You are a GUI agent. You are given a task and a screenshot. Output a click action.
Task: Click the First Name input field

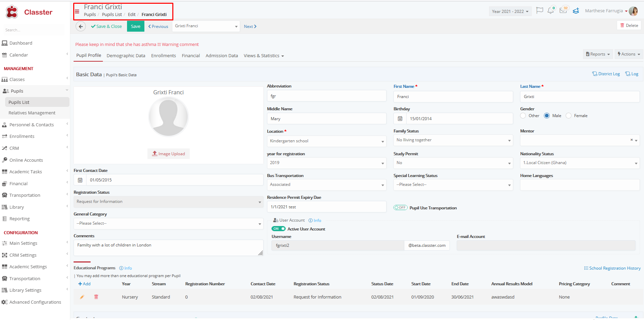click(x=453, y=97)
